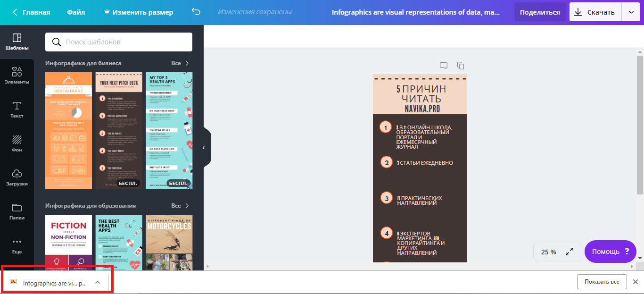This screenshot has height=294, width=644.
Task: Click the Показать все button in downloads bar
Action: [x=602, y=282]
